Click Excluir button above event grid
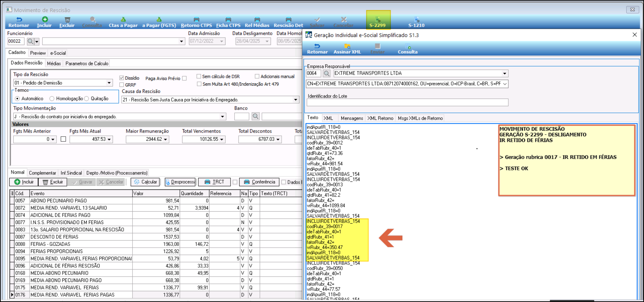The height and width of the screenshot is (302, 644). pos(53,182)
